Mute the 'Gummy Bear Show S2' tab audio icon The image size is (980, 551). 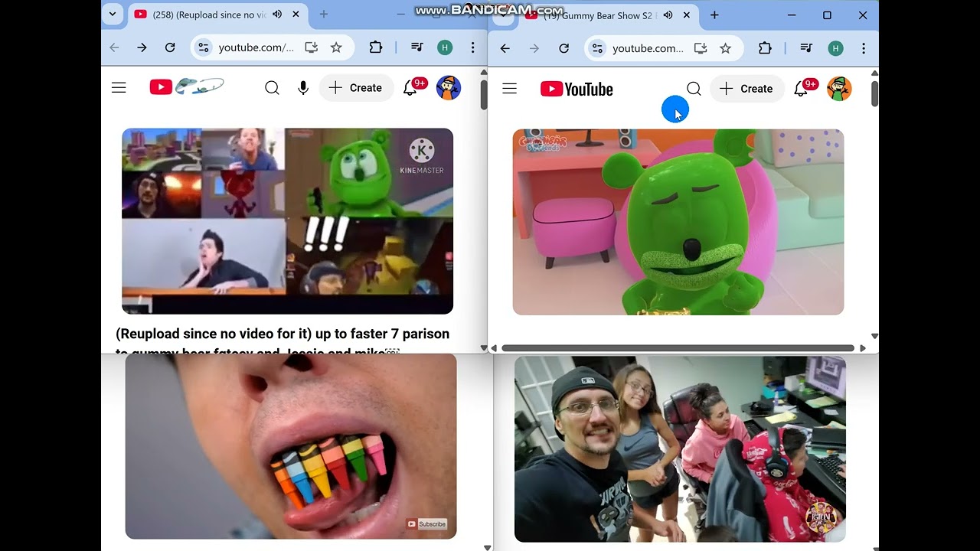click(668, 15)
